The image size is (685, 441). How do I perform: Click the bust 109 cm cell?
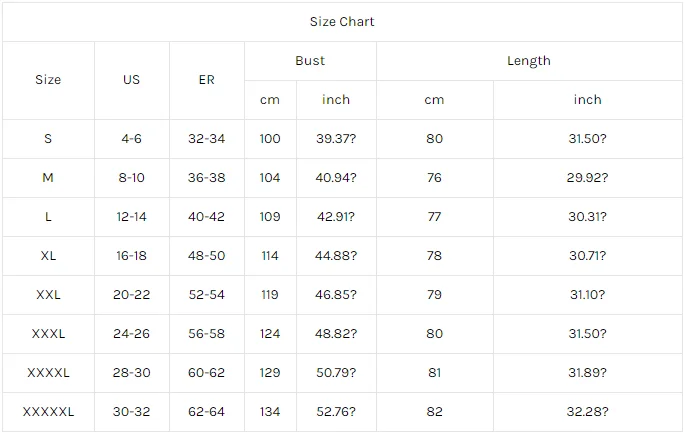[270, 217]
